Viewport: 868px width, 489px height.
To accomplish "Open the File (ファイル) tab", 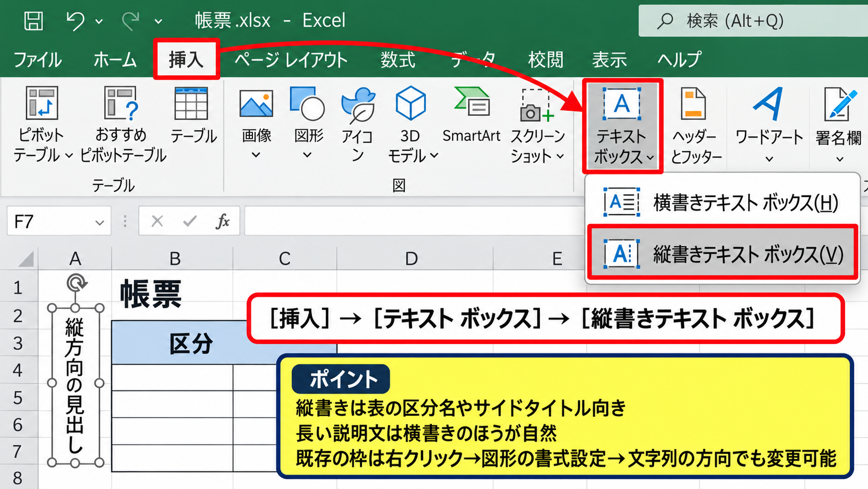I will (x=37, y=60).
